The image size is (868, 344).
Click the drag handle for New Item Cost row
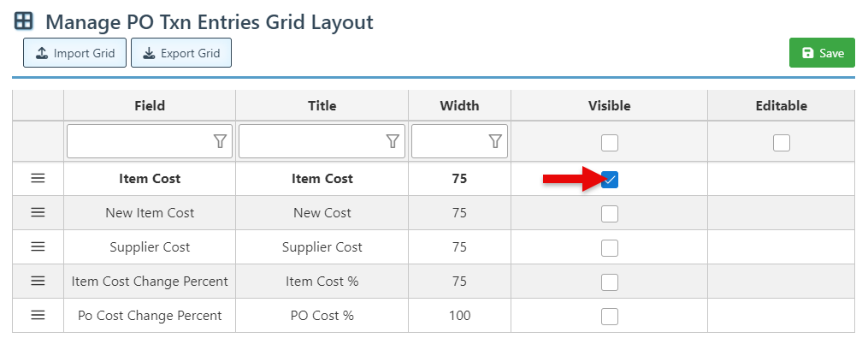(38, 212)
